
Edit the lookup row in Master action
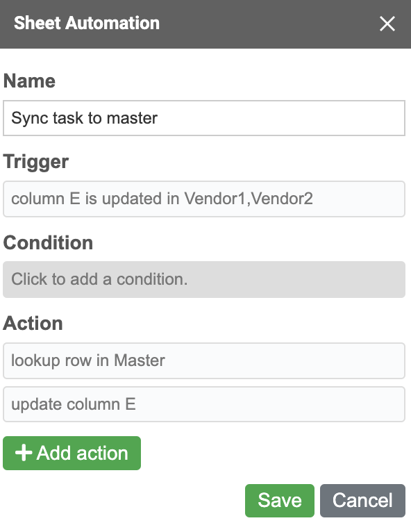click(204, 360)
